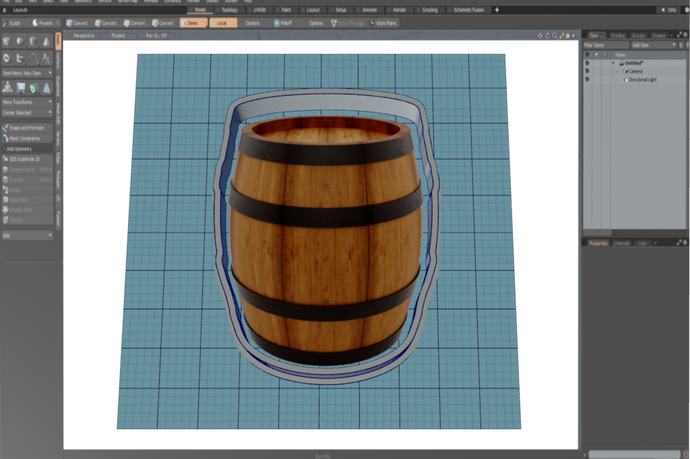Toggle visibility of the Untitled scene
This screenshot has height=459, width=690.
pos(587,63)
